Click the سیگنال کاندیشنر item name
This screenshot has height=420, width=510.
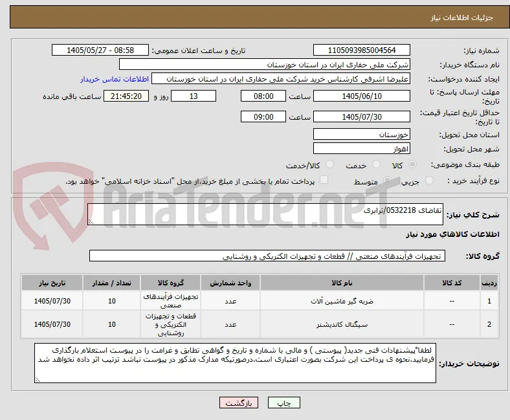tap(342, 325)
